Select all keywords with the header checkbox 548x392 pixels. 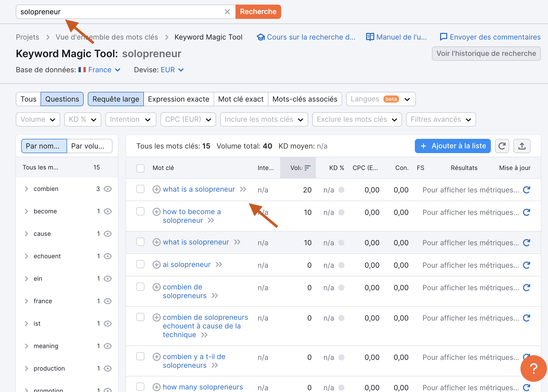[140, 168]
